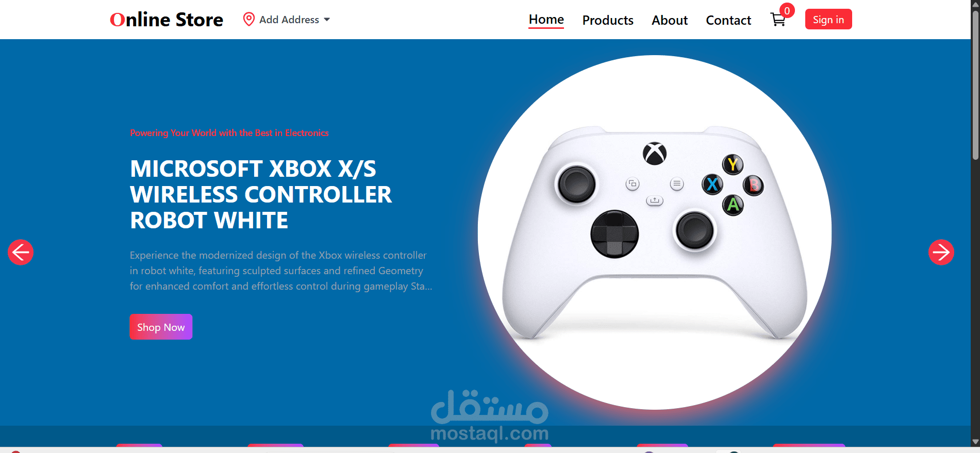Go to the Contact page
Screen dimensions: 980x453
tap(728, 20)
